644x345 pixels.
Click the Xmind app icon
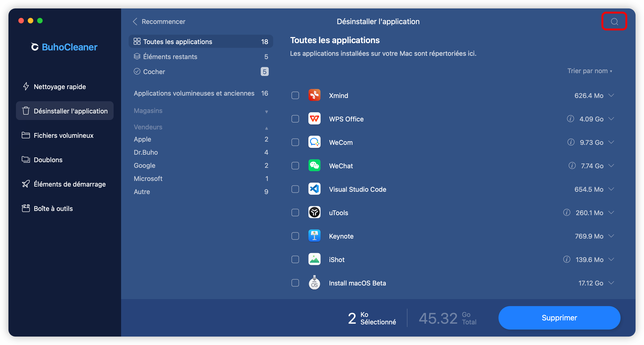pos(314,95)
